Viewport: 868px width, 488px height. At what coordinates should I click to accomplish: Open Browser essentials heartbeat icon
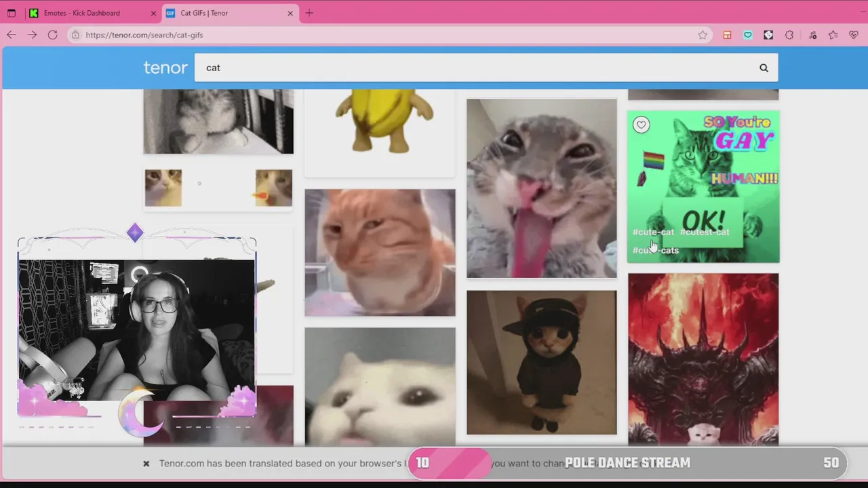[x=853, y=35]
